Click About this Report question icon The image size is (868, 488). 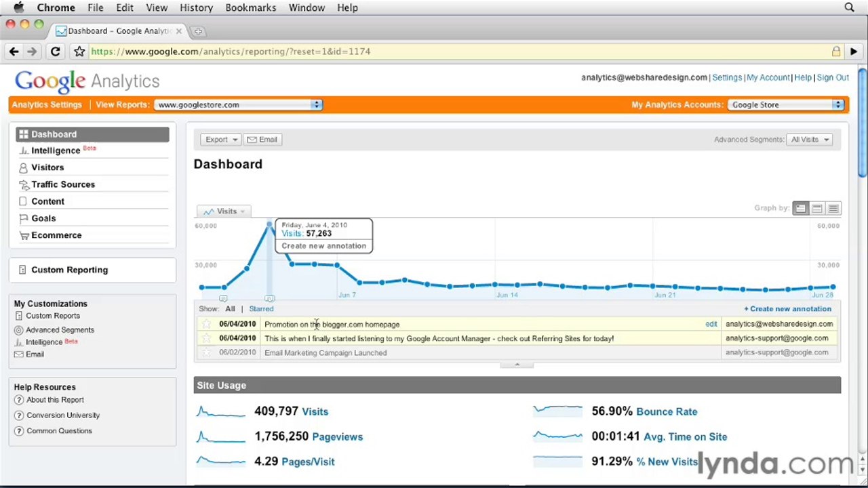coord(19,400)
